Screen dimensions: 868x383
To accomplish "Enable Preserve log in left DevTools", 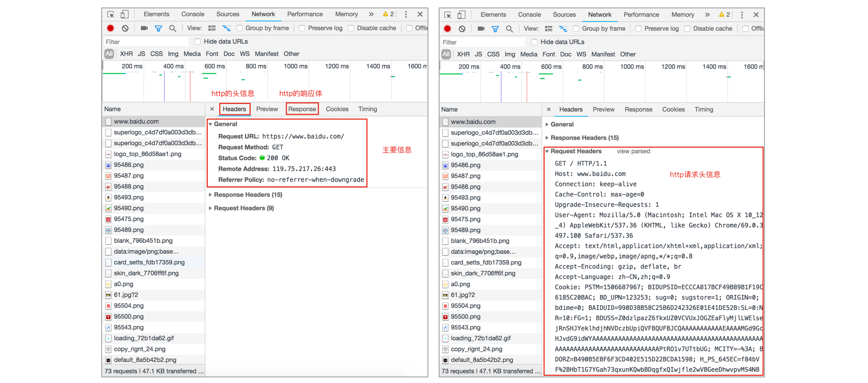I will [302, 28].
